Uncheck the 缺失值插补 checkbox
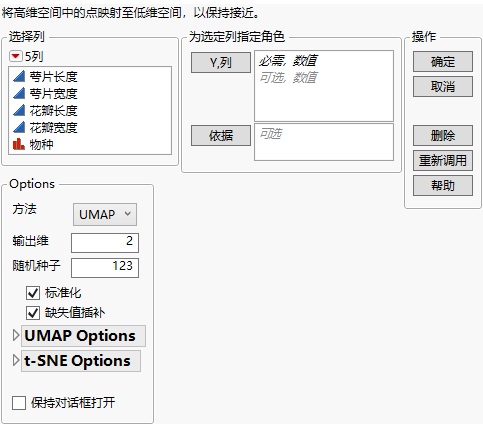This screenshot has width=483, height=424. pos(33,313)
